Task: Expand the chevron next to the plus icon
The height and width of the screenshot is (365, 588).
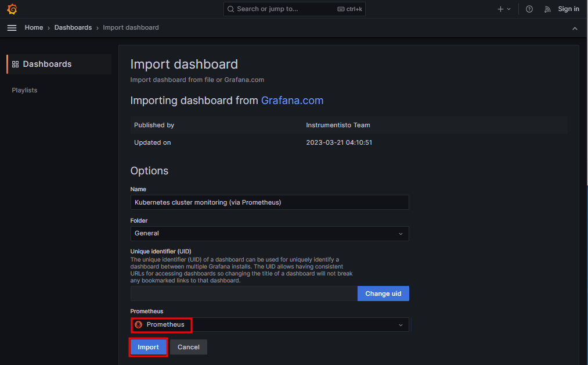Action: (509, 9)
